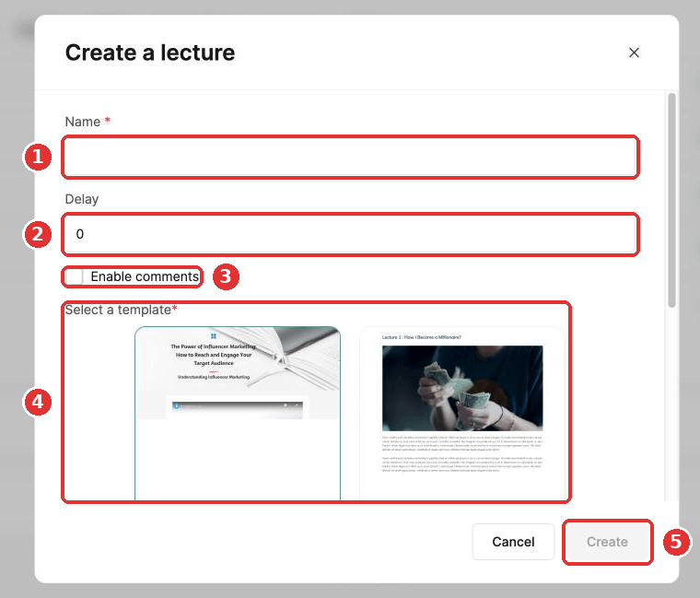Enable comments checkbox
The width and height of the screenshot is (700, 598).
pyautogui.click(x=74, y=277)
